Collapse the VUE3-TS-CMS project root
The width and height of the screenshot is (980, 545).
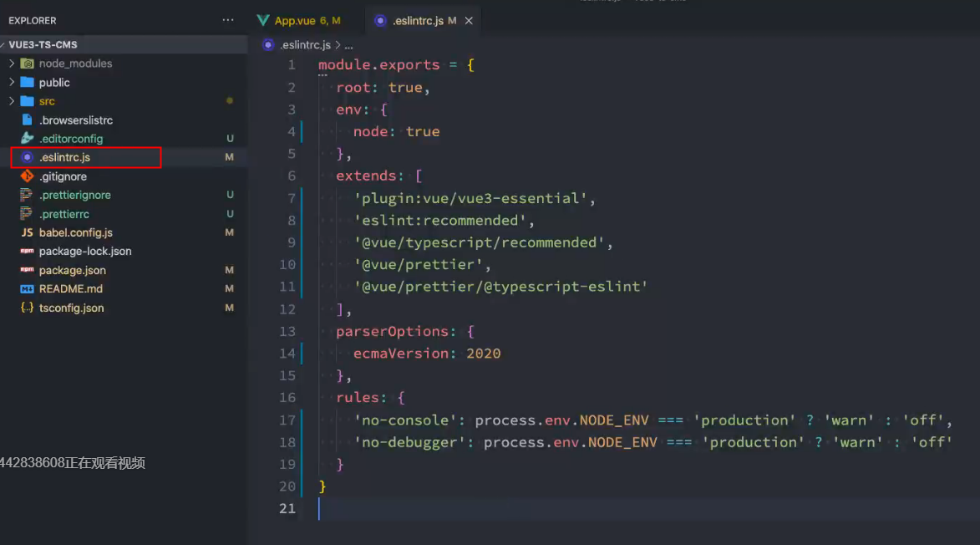(3, 45)
